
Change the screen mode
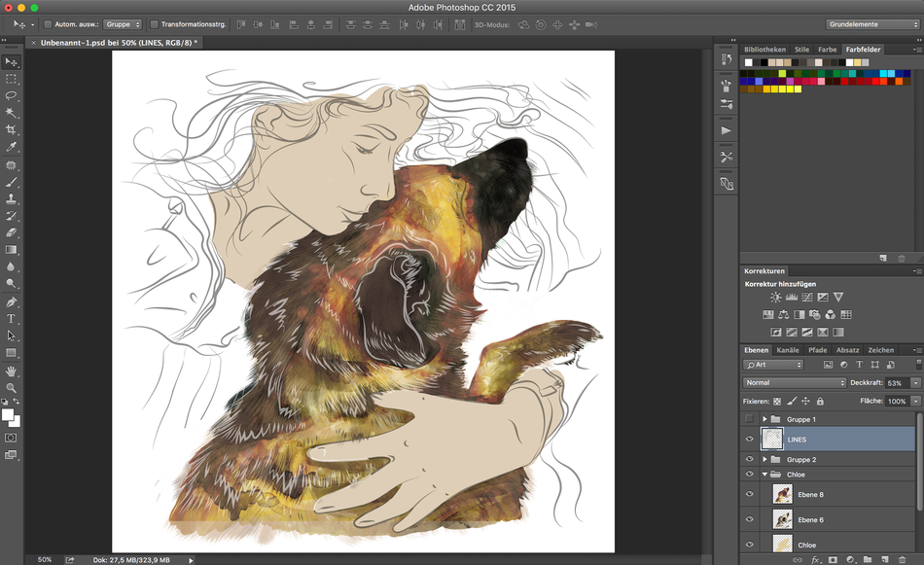pos(12,455)
